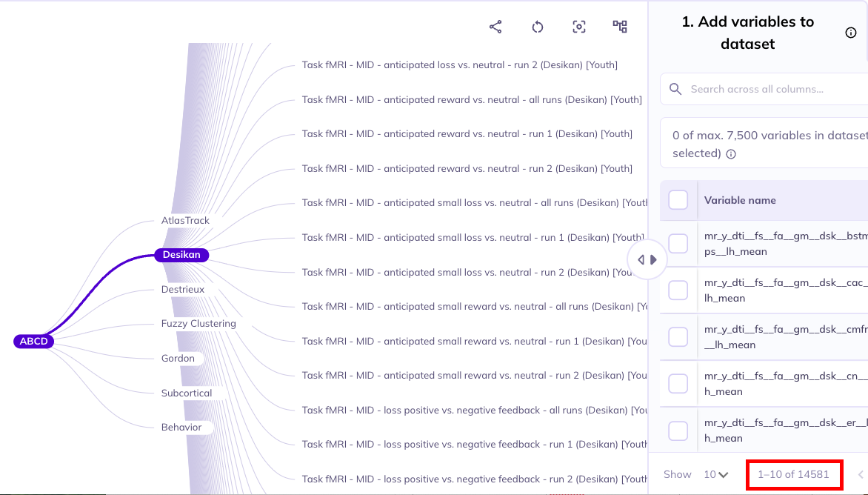The width and height of the screenshot is (868, 495).
Task: Click the share graph icon
Action: point(495,27)
